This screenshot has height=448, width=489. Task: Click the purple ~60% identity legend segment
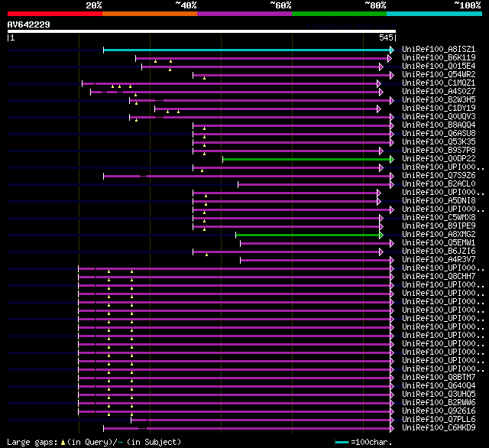[x=244, y=14]
